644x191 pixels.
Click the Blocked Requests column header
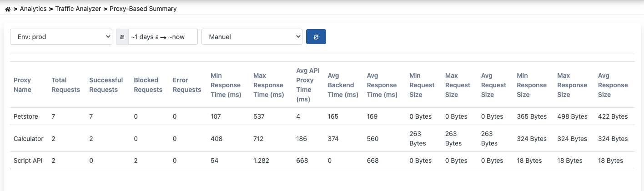[148, 85]
